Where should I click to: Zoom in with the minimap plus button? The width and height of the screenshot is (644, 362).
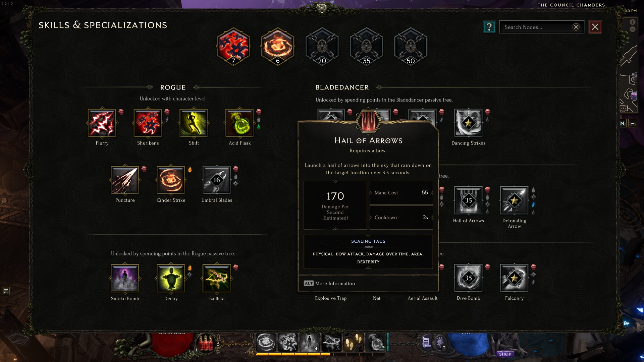pyautogui.click(x=633, y=22)
